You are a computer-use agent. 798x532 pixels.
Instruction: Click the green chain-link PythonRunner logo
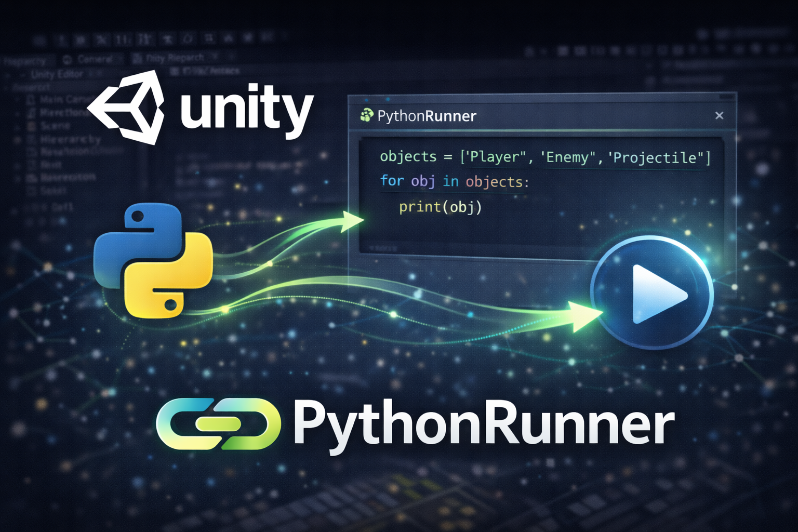[x=218, y=424]
